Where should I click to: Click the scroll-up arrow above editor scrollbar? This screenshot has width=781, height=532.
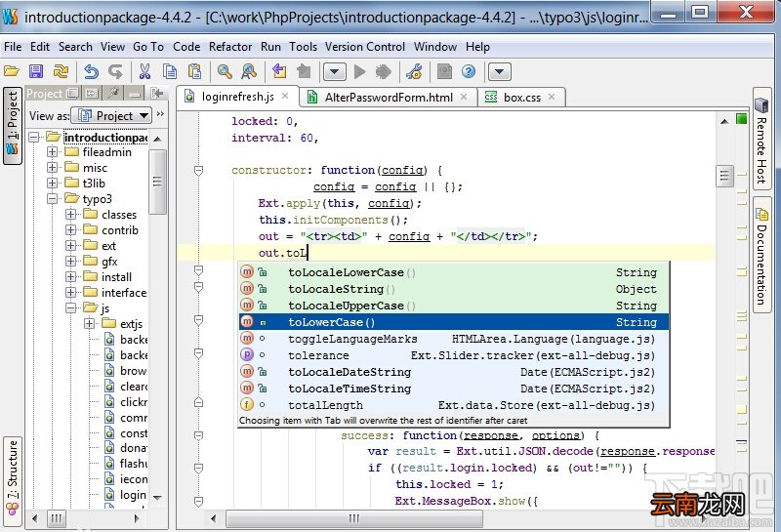pyautogui.click(x=724, y=121)
